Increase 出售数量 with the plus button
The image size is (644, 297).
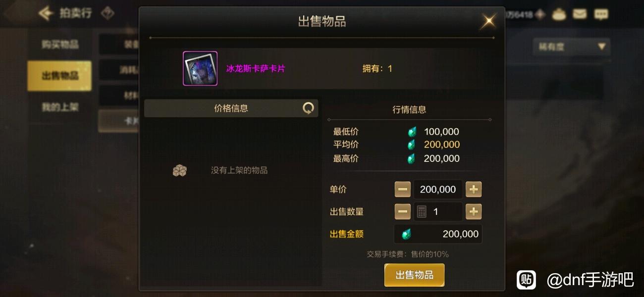(474, 212)
